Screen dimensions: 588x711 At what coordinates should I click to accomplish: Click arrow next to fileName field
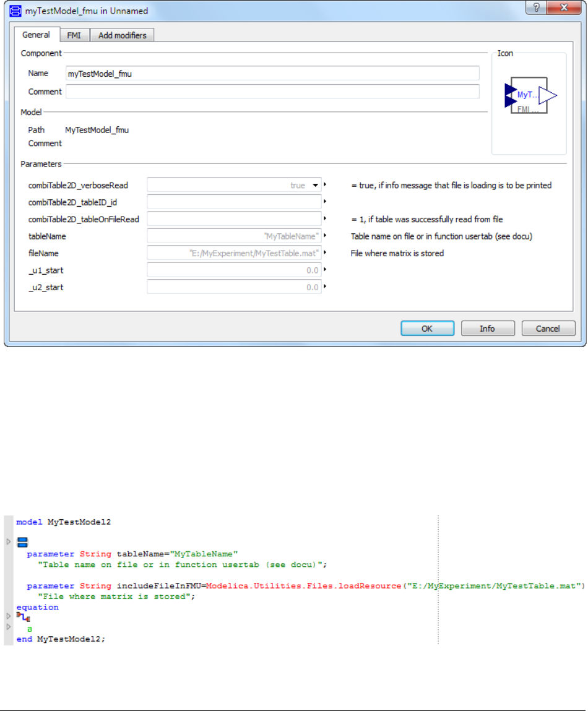tap(325, 252)
